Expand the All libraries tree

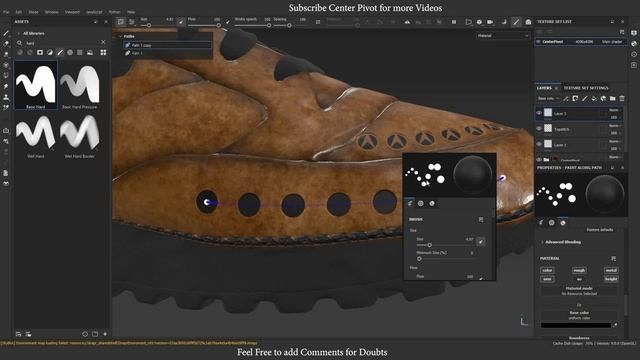tap(18, 33)
